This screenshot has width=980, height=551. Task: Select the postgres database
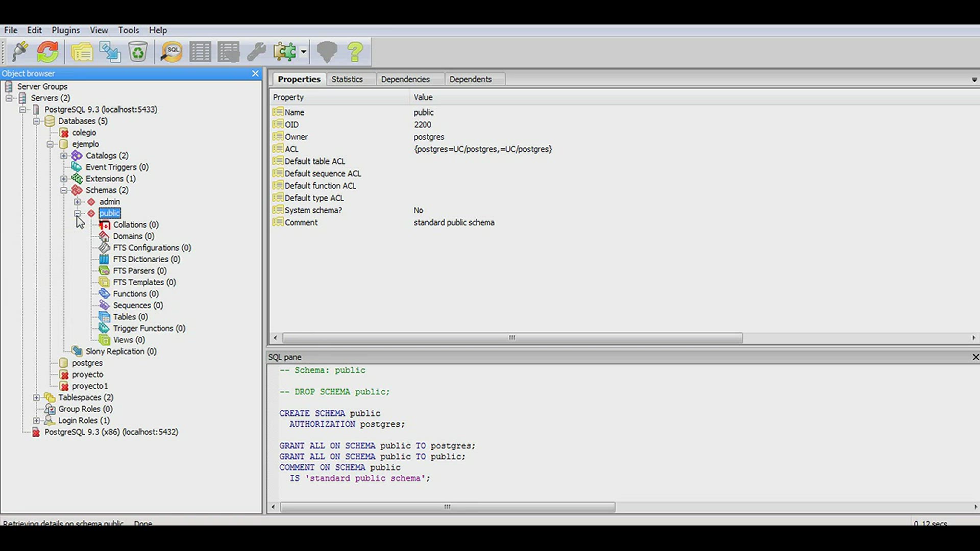[x=87, y=363]
